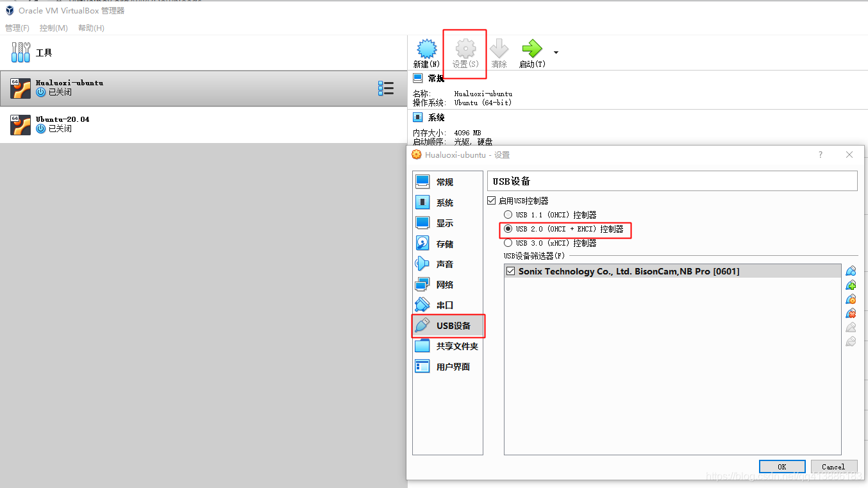Add USB filter from device icon
The height and width of the screenshot is (488, 868).
[x=851, y=285]
